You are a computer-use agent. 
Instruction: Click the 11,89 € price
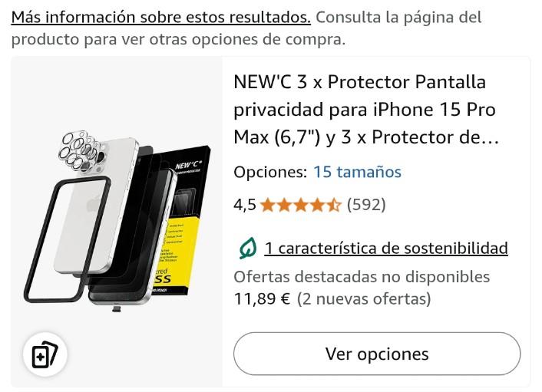pyautogui.click(x=262, y=298)
